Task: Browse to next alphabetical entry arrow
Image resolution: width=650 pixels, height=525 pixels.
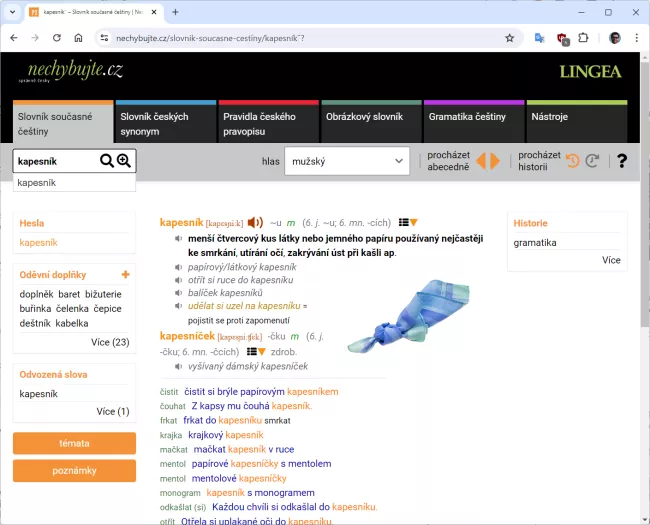Action: tap(494, 161)
